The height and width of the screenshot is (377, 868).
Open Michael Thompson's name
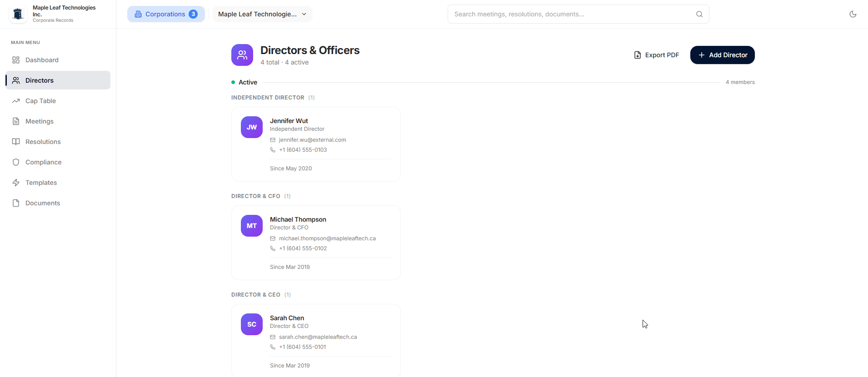click(298, 219)
